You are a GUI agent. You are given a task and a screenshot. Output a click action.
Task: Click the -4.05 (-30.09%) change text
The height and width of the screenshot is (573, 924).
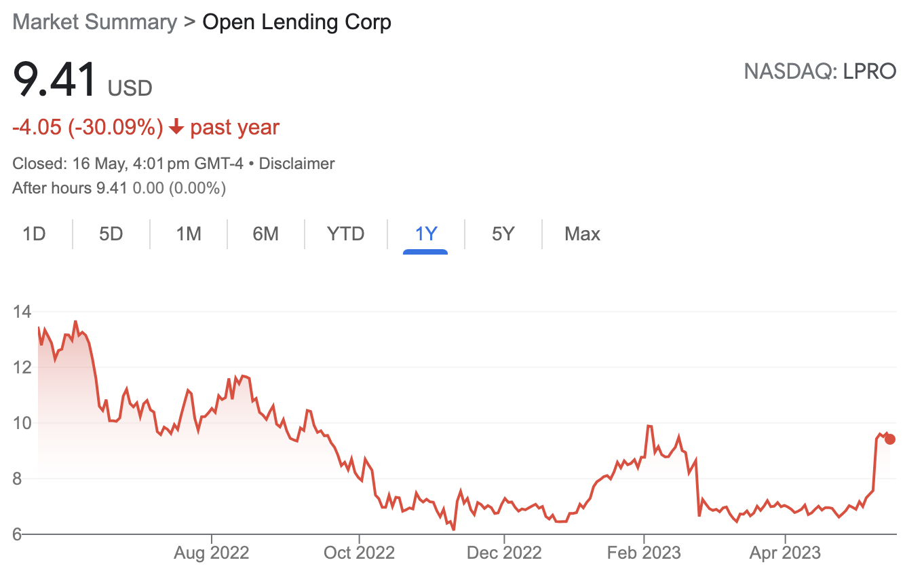click(x=88, y=128)
